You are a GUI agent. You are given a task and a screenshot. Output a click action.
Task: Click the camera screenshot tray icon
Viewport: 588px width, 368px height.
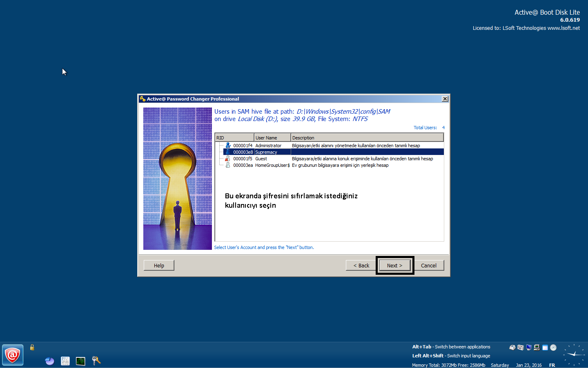(x=520, y=348)
